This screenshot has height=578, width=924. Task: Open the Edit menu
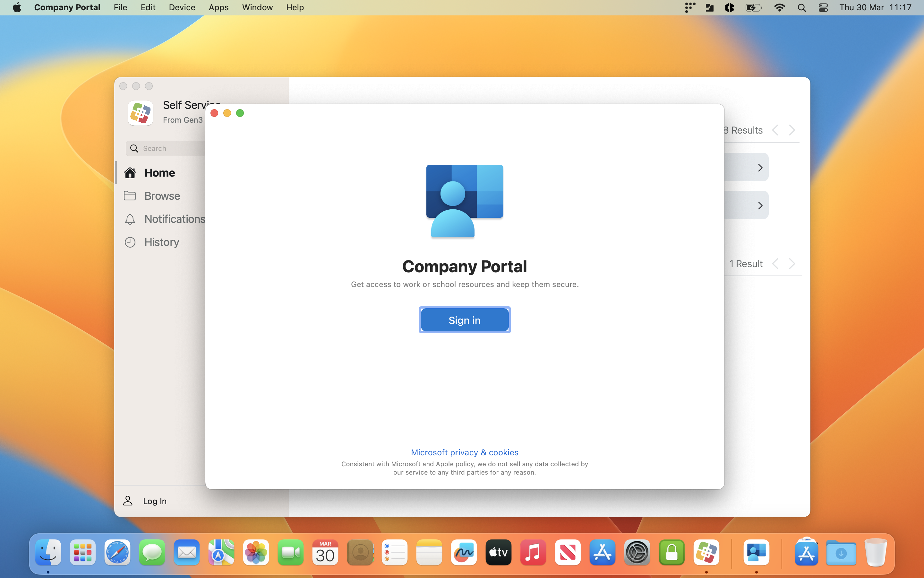[x=148, y=7]
